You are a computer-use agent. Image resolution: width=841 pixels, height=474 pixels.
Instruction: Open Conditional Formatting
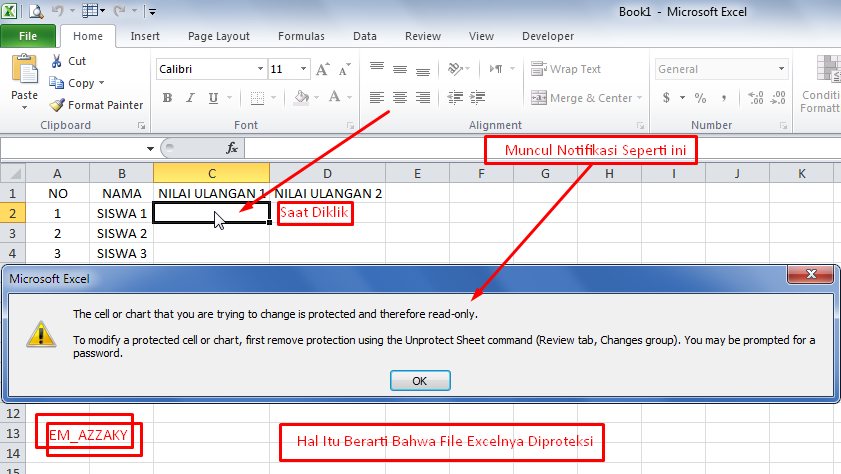pos(821,85)
